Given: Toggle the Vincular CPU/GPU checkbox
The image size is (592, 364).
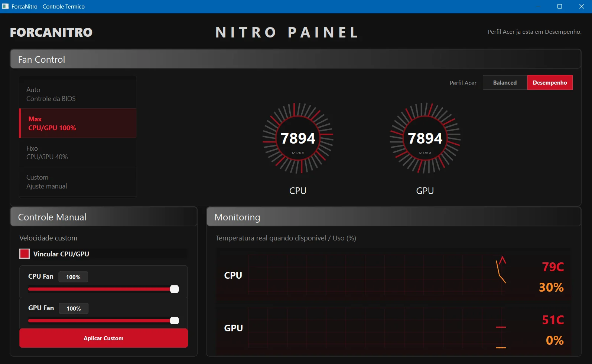Looking at the screenshot, I should coord(25,254).
